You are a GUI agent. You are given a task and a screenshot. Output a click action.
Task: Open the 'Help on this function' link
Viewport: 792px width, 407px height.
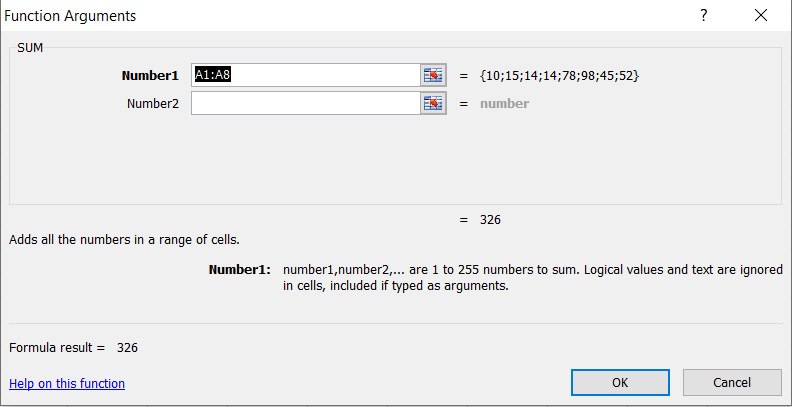pos(67,383)
